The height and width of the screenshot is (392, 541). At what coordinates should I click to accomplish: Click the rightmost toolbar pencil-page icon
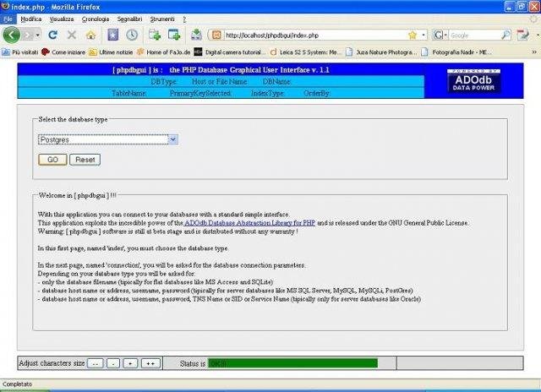pos(522,35)
